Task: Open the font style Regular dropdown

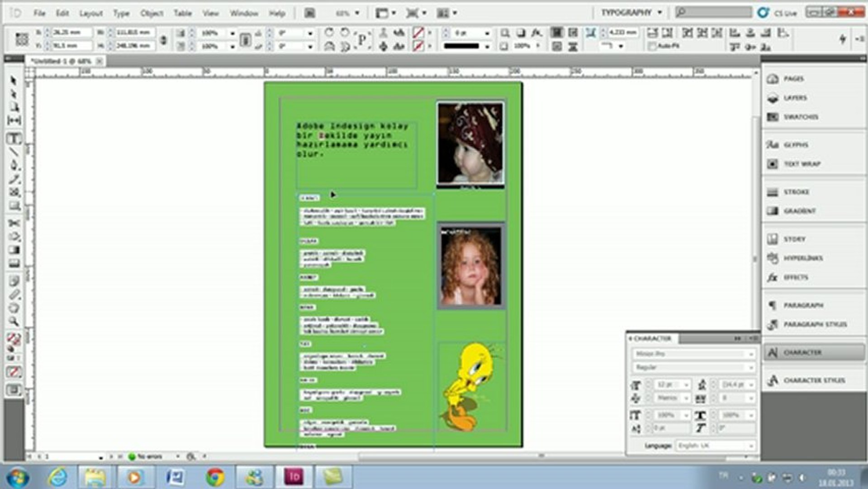Action: click(751, 368)
